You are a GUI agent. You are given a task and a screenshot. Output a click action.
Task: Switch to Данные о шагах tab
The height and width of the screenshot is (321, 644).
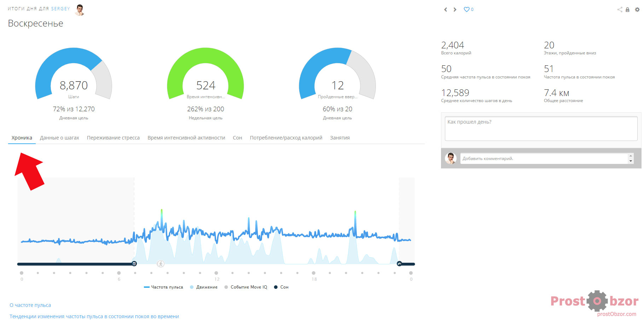point(59,138)
